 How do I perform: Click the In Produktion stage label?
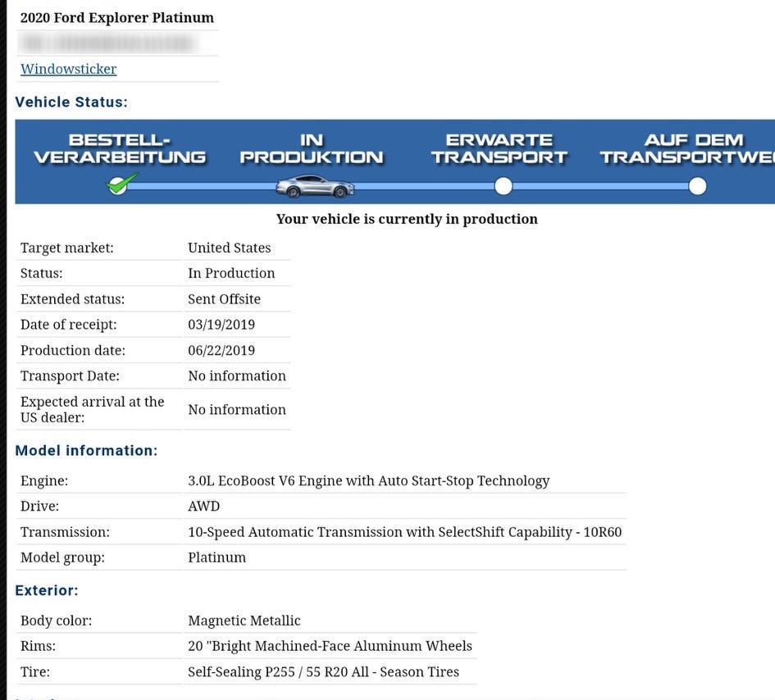click(312, 148)
